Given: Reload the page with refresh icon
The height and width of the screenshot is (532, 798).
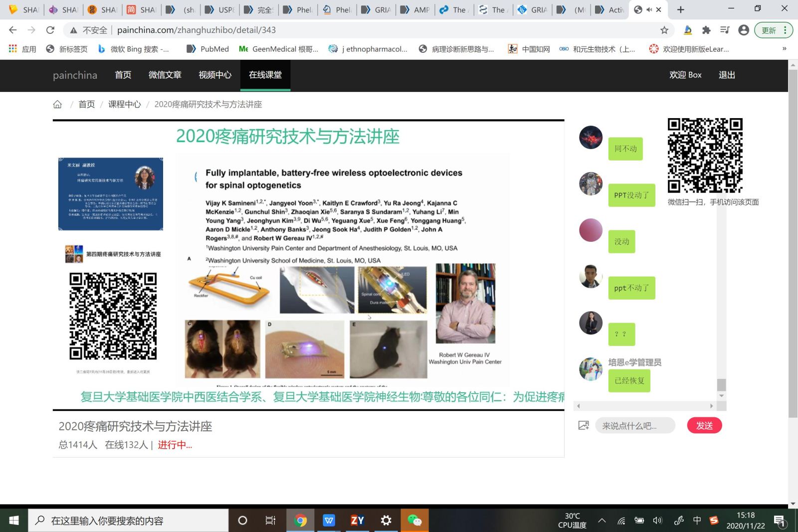Looking at the screenshot, I should [50, 30].
